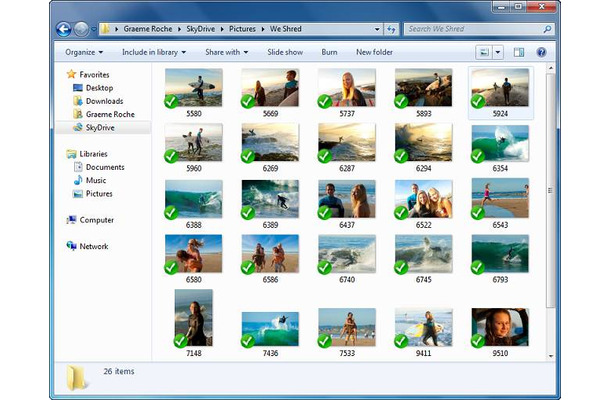Image resolution: width=610 pixels, height=400 pixels.
Task: Open the address bar history dropdown
Action: pos(377,29)
